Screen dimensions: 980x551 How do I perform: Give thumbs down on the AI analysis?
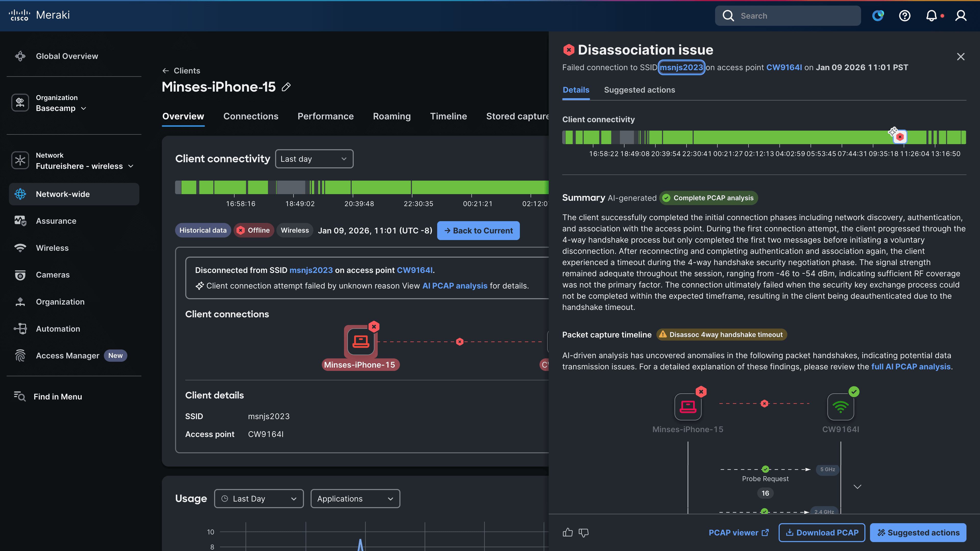584,532
